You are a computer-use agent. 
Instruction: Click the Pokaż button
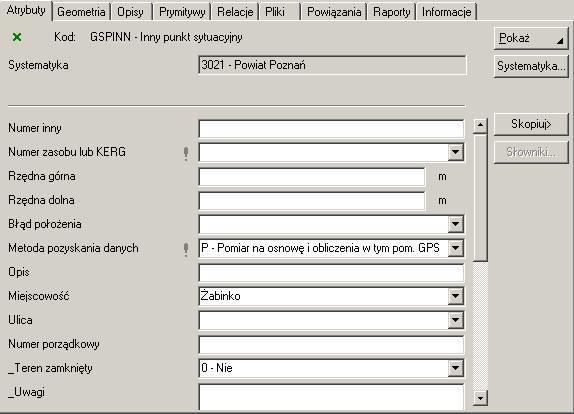point(531,38)
